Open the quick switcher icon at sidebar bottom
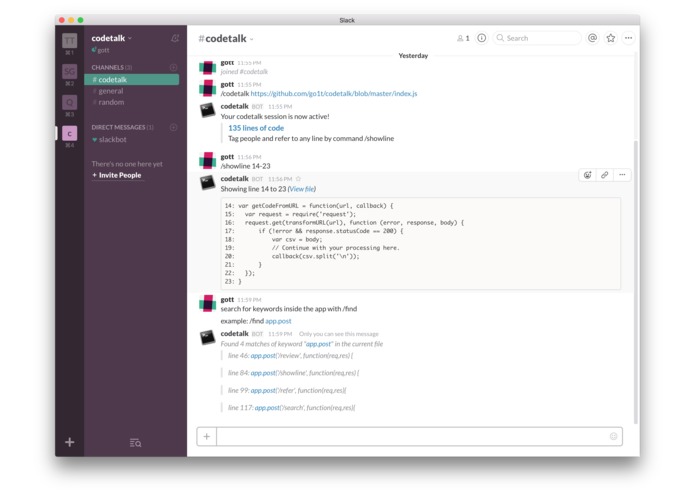695x494 pixels. click(x=135, y=443)
